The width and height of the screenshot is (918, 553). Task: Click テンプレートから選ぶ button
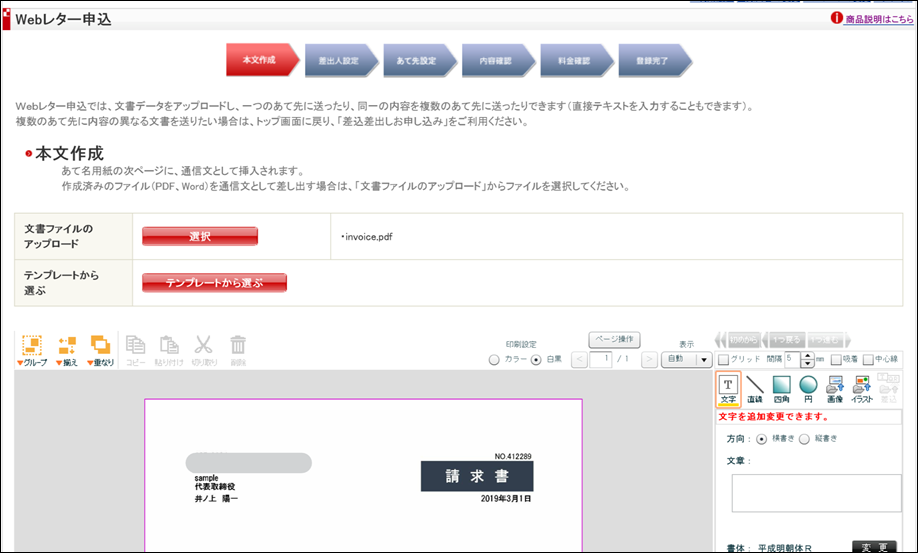tap(214, 283)
